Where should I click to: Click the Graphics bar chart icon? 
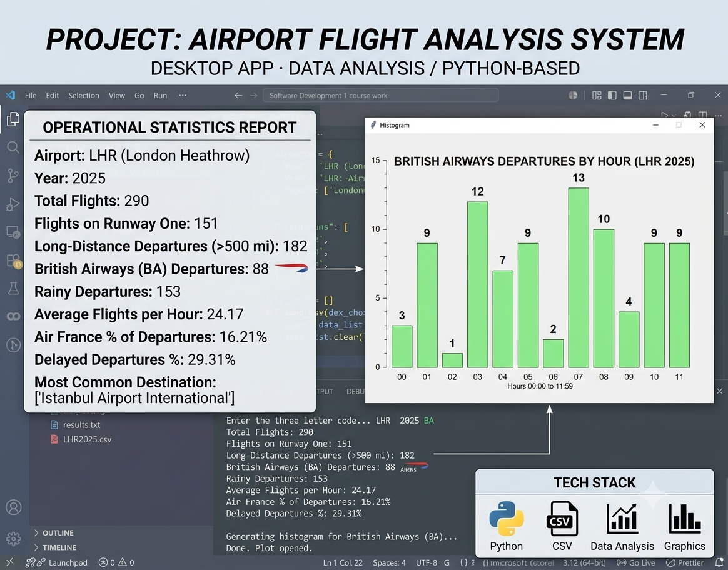point(685,519)
